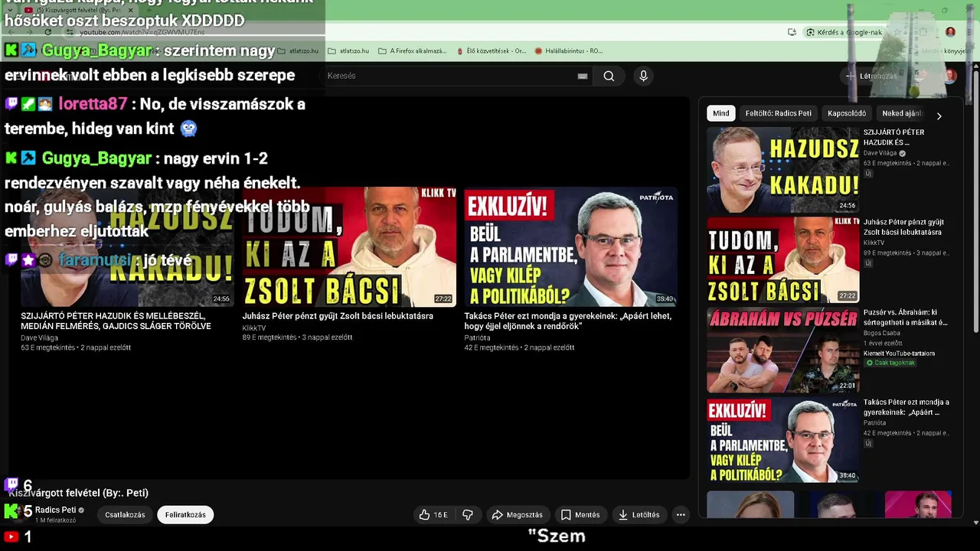Click the Mentés save-to-playlist button
The width and height of the screenshot is (980, 551).
[580, 515]
